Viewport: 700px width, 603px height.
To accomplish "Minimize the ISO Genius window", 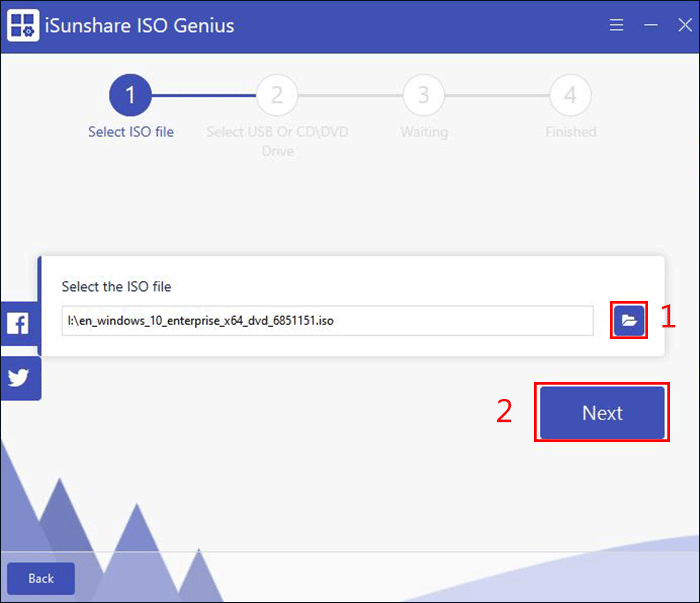I will (x=650, y=25).
